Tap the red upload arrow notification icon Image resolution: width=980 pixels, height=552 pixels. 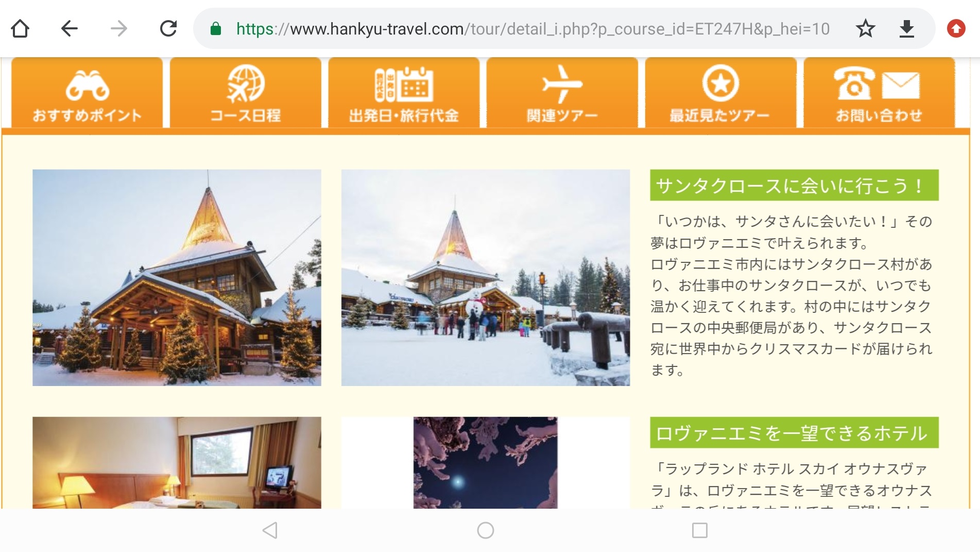pos(956,29)
